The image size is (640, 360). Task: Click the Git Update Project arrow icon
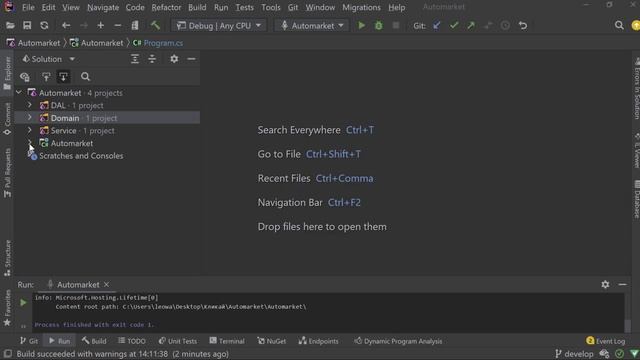(x=437, y=26)
